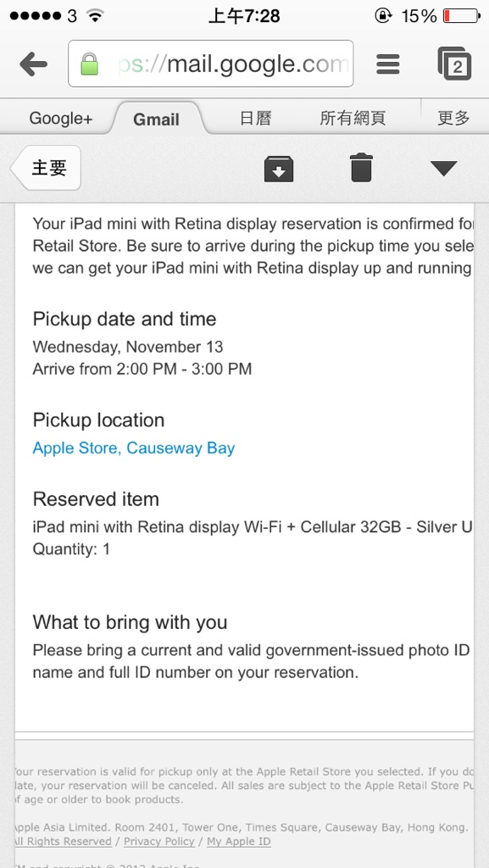Select the Gmail tab

[x=156, y=119]
